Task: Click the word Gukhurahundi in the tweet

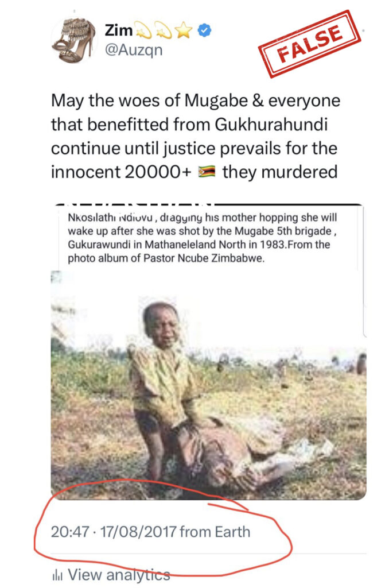Action: coord(271,124)
